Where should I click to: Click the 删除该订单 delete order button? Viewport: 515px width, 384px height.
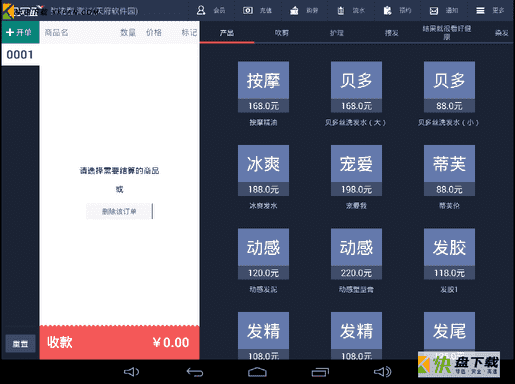119,211
